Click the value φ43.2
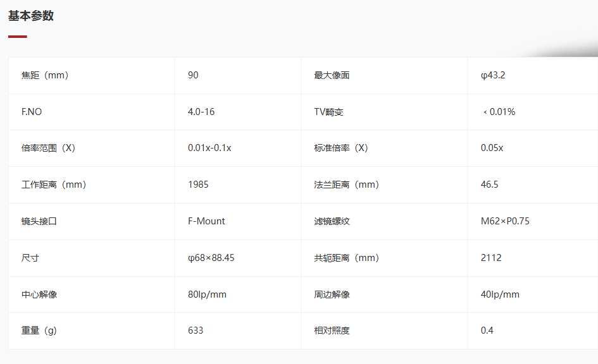Screen dimensions: 598x364 click(493, 75)
